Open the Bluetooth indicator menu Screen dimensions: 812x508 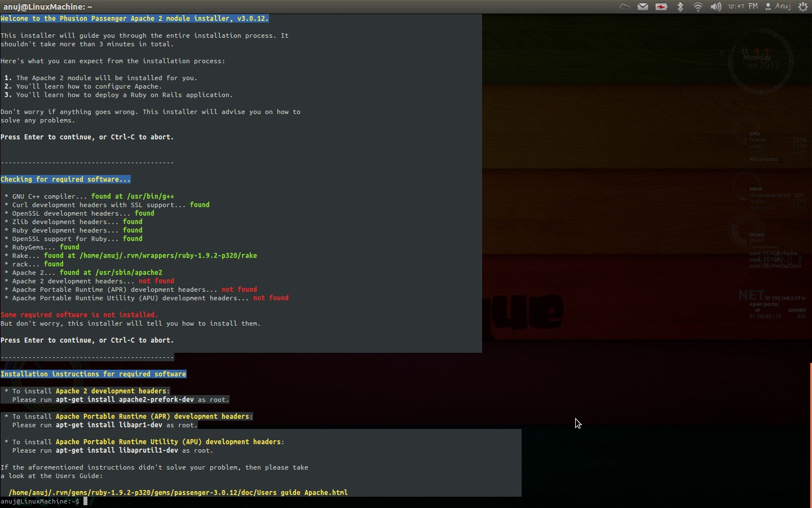(680, 7)
